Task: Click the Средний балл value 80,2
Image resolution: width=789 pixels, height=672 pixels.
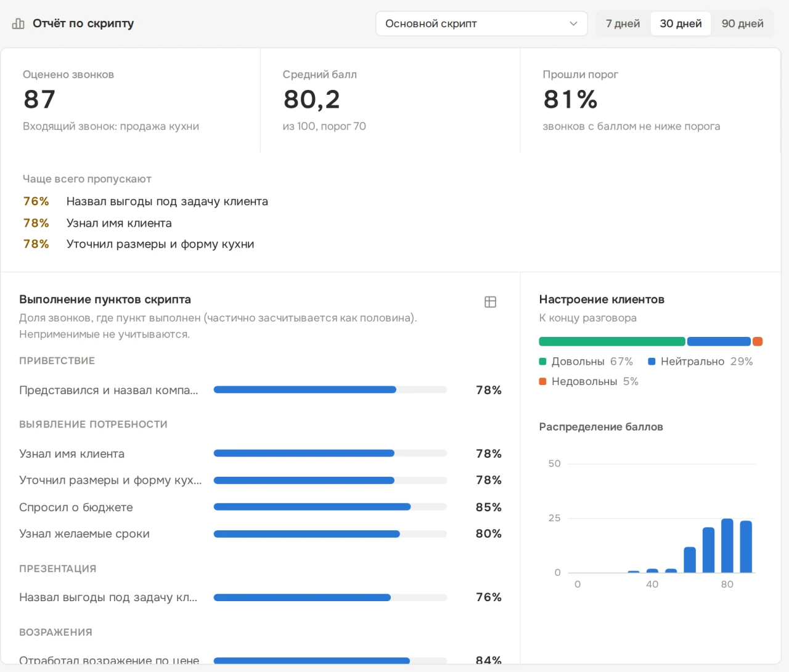Action: pos(311,99)
